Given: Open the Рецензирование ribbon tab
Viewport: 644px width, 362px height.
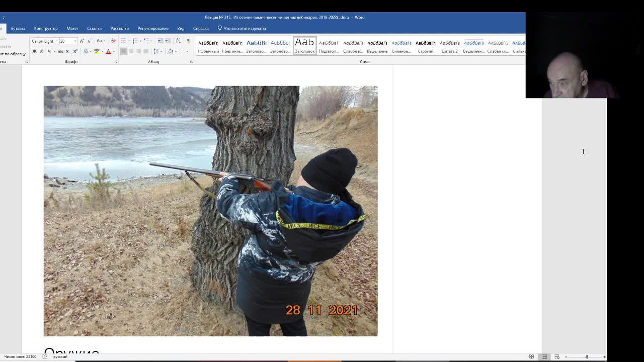Looking at the screenshot, I should tap(152, 28).
